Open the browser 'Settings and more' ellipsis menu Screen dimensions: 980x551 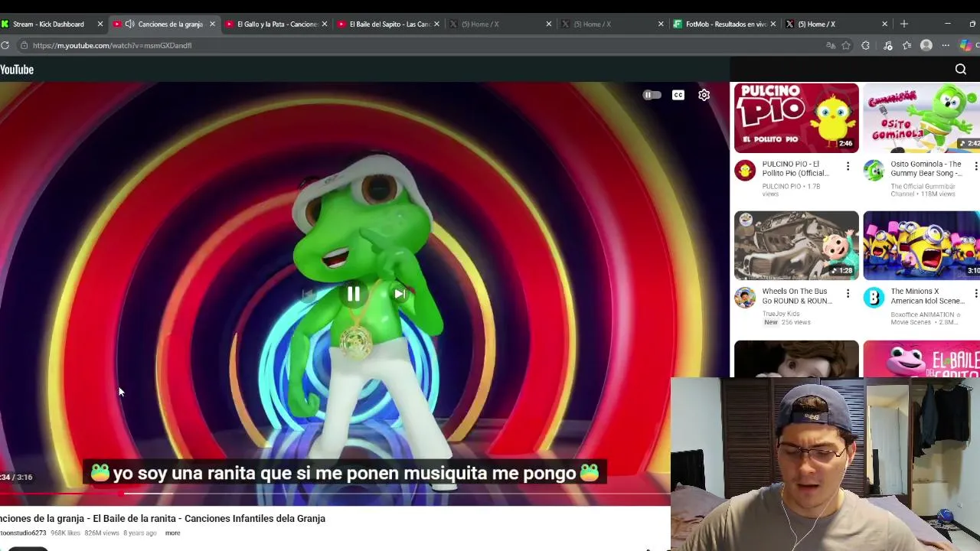coord(946,45)
